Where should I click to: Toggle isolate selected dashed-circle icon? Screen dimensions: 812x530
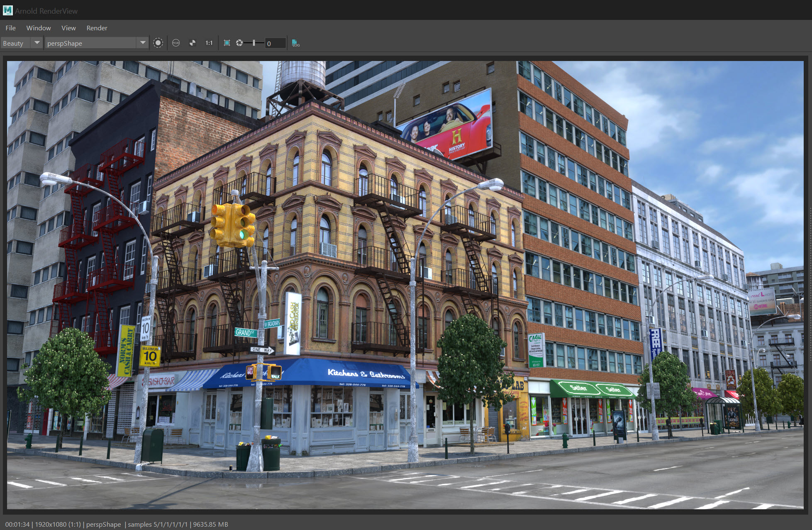click(x=158, y=43)
